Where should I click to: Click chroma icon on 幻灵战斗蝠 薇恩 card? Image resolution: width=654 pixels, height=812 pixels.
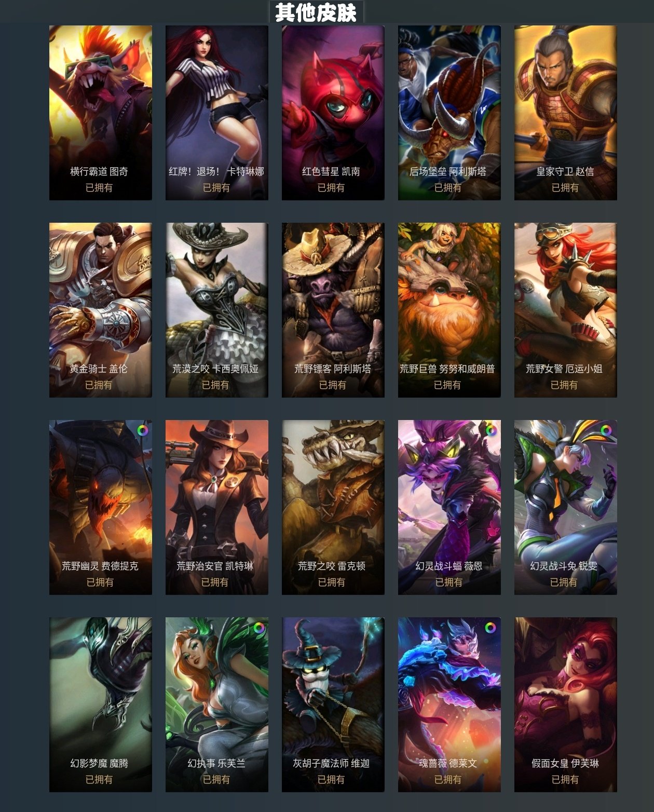[491, 430]
